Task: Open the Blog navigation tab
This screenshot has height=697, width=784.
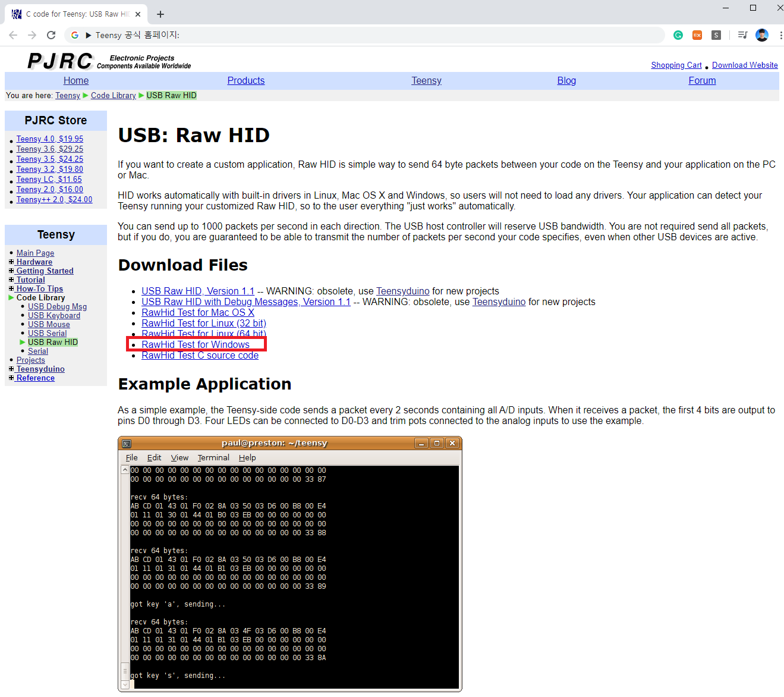Action: click(566, 80)
